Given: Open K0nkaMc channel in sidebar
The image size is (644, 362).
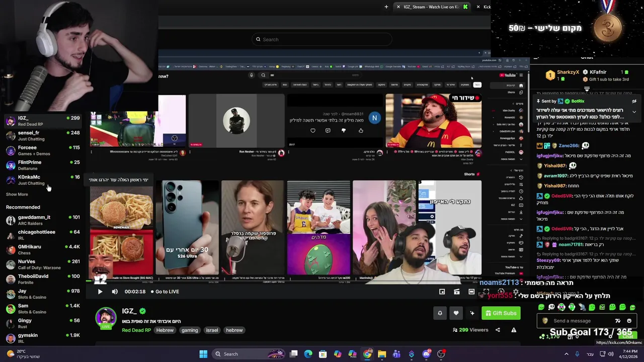Looking at the screenshot, I should pyautogui.click(x=43, y=180).
